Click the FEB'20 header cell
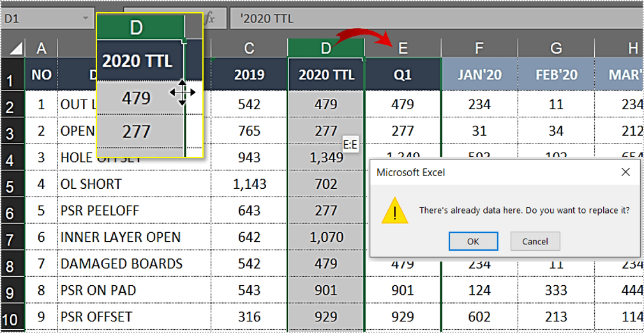The height and width of the screenshot is (333, 644). click(556, 75)
